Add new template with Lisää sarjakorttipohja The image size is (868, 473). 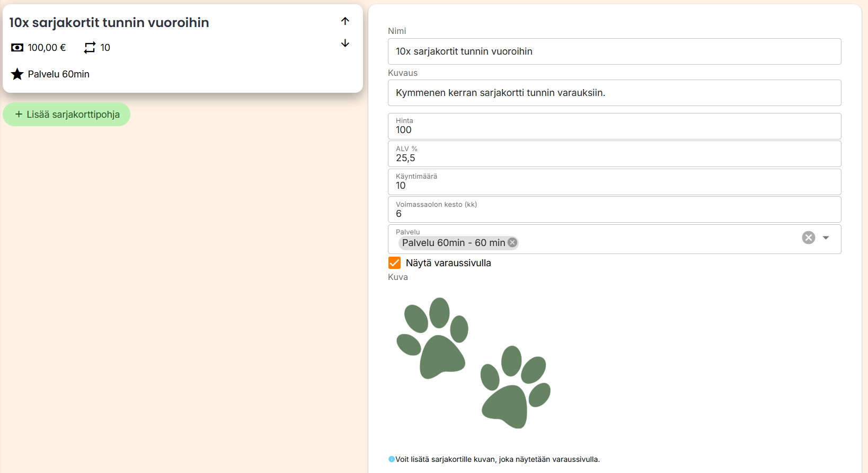tap(67, 115)
